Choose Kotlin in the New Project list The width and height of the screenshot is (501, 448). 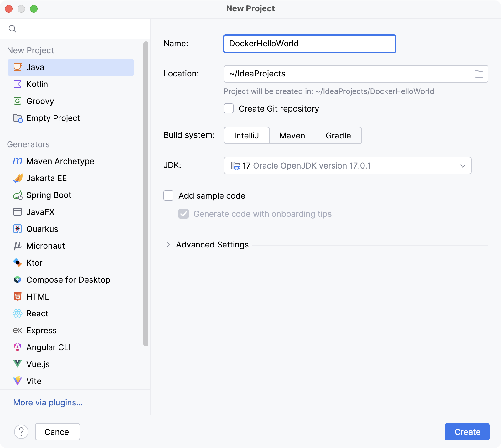[37, 84]
